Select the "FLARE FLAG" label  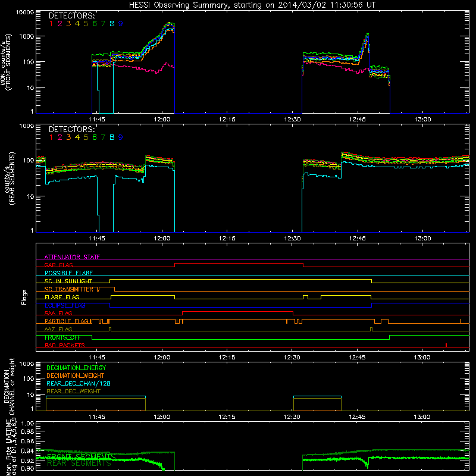click(62, 297)
